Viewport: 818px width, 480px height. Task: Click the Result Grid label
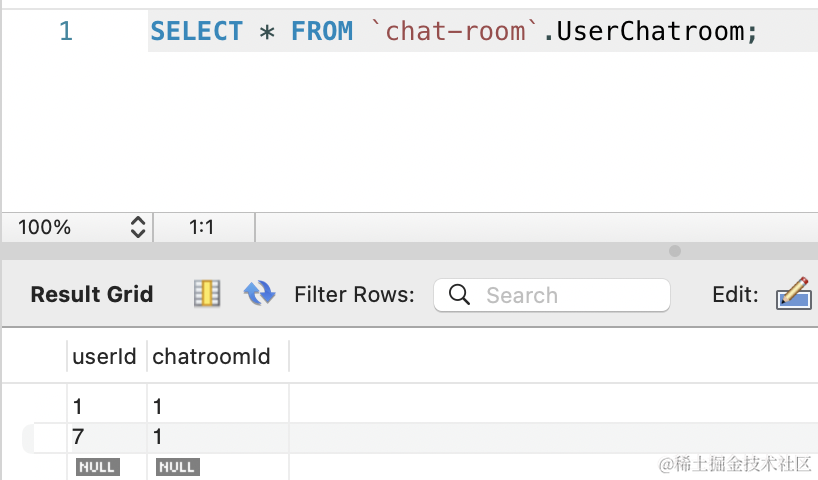click(x=92, y=295)
